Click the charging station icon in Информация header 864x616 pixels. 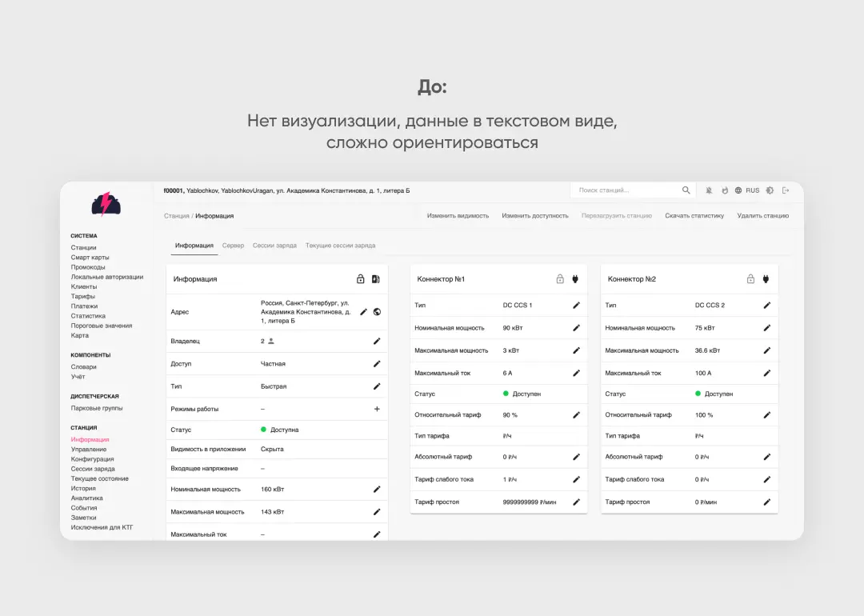[x=376, y=279]
